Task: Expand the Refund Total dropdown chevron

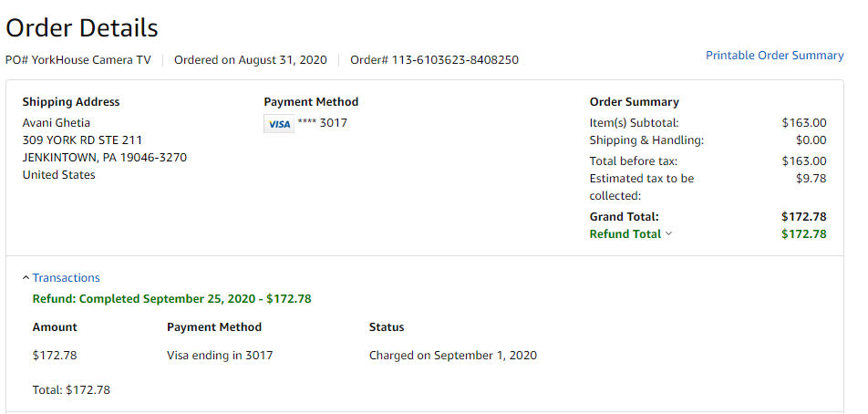Action: (x=669, y=234)
